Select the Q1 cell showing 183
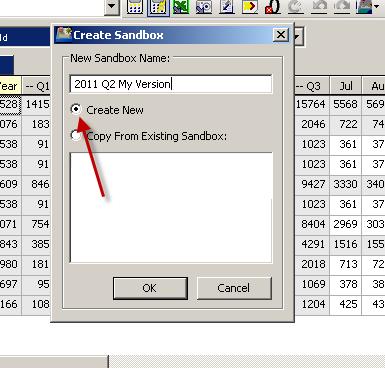 click(36, 124)
